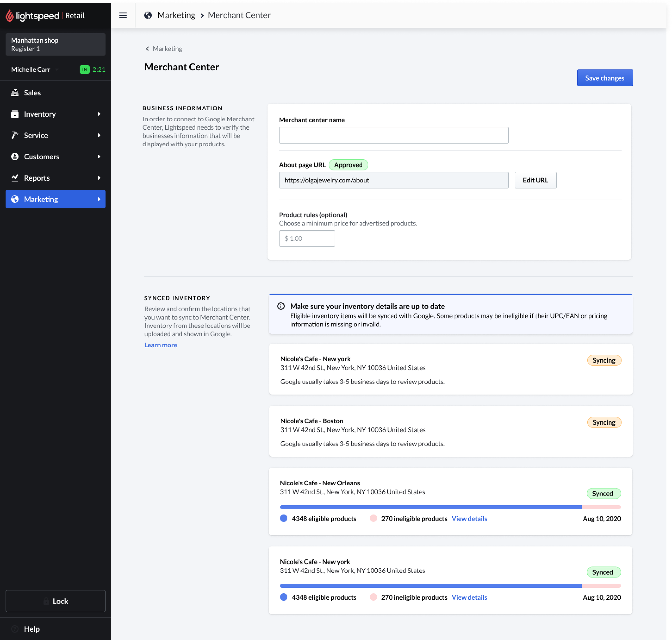This screenshot has width=672, height=640.
Task: Click the About page URL field
Action: point(393,180)
